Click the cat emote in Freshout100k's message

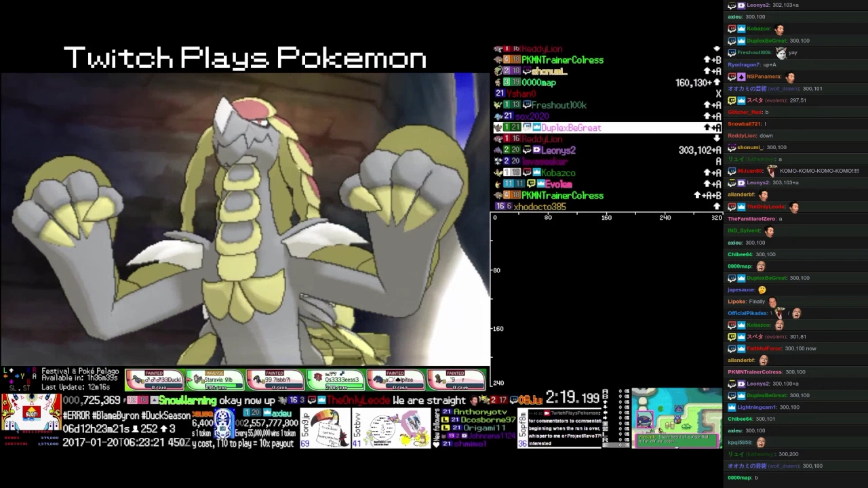pos(781,52)
